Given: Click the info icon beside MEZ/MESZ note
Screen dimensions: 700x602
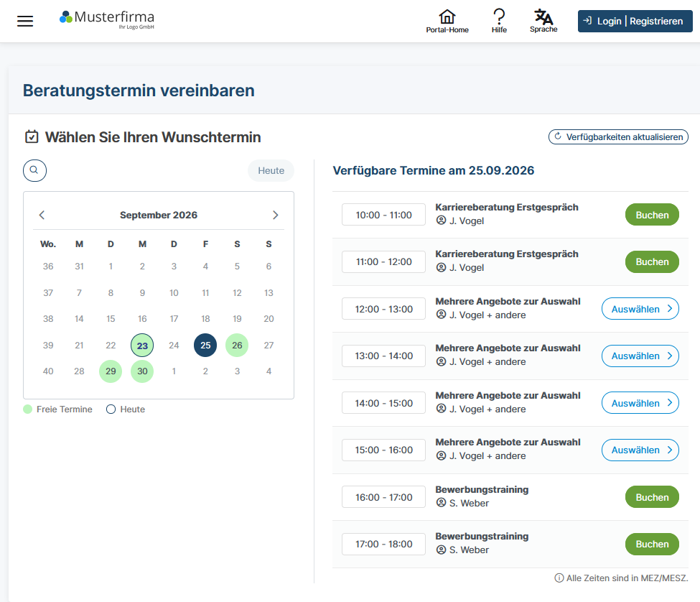Looking at the screenshot, I should click(x=559, y=578).
